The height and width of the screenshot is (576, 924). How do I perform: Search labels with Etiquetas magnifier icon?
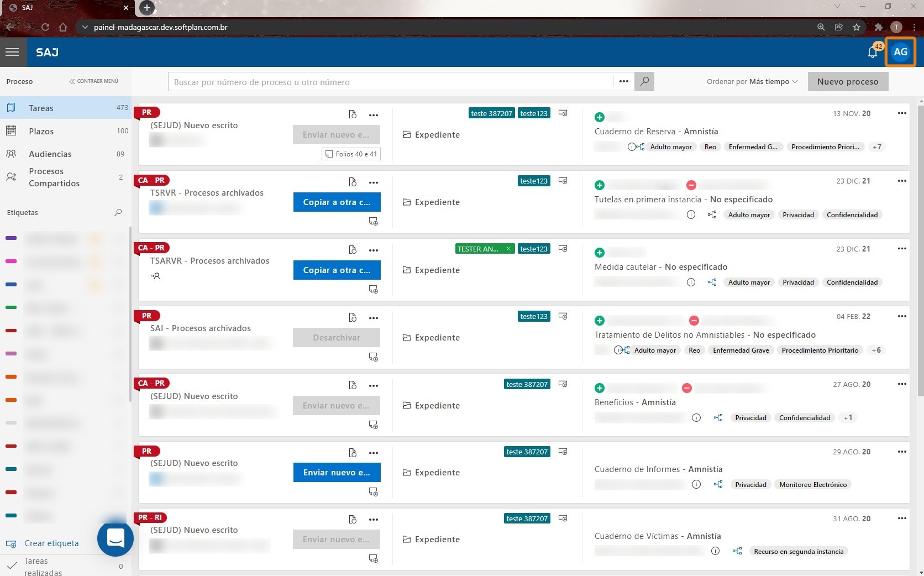(118, 212)
